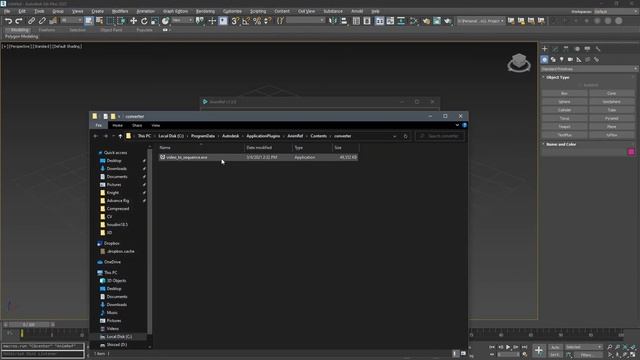
Task: Open the Modifiers menu
Action: tap(120, 11)
